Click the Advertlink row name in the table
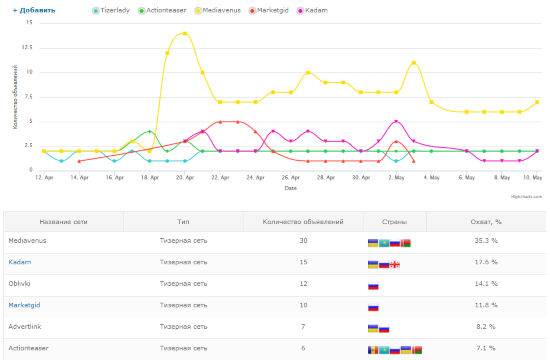 (25, 327)
